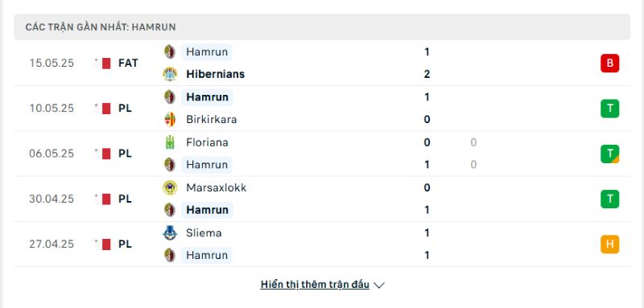644x308 pixels.
Task: Open the Hibernians team name link
Action: 215,74
